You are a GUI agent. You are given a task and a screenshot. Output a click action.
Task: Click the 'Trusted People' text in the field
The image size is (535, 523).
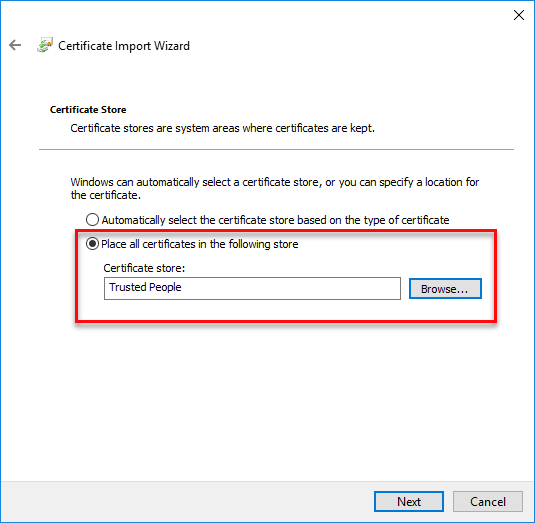(x=145, y=287)
